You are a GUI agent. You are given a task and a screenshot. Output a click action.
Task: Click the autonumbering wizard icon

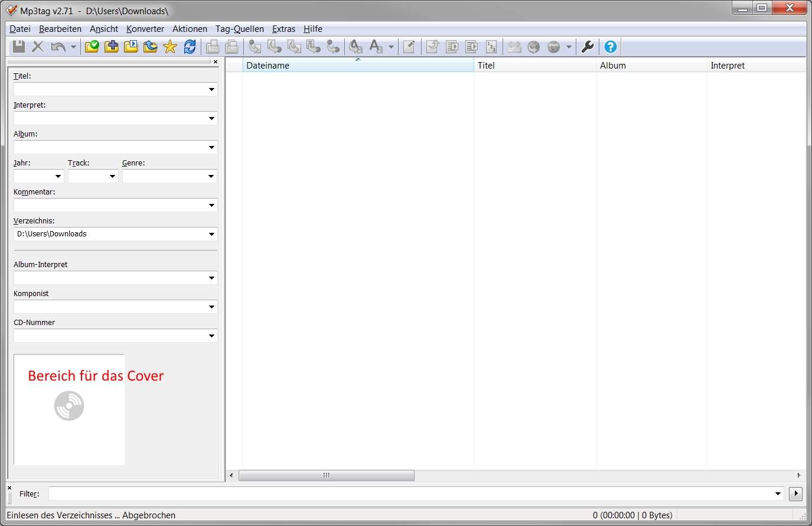point(491,47)
